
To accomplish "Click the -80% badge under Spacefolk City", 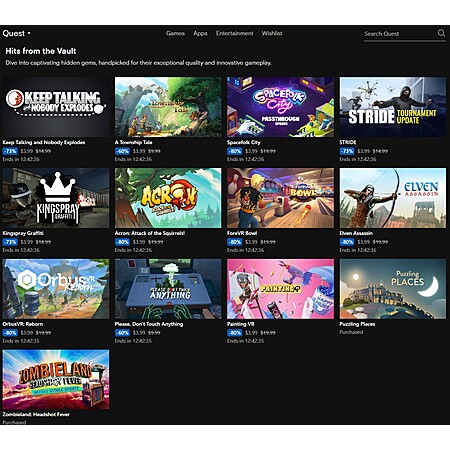I will [x=235, y=151].
